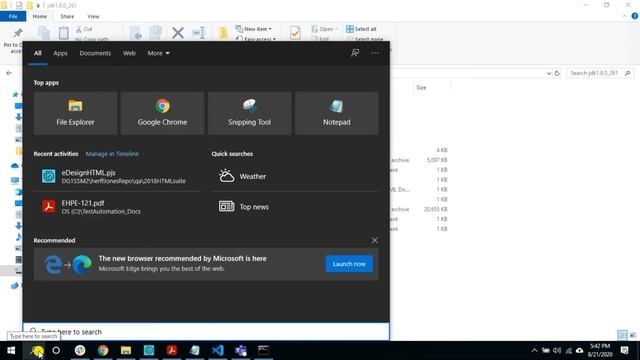The image size is (640, 360).
Task: Switch Explorer to Details view layout
Action: click(622, 335)
